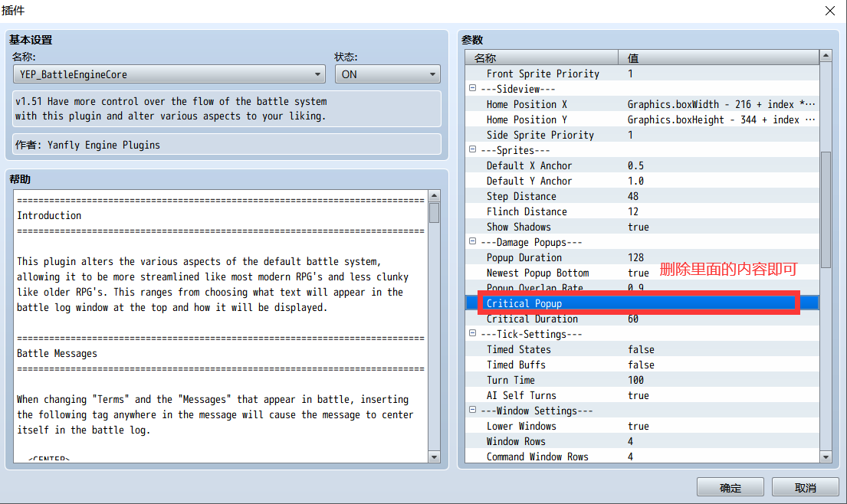The image size is (847, 504).
Task: Select the Flinch Distance parameter
Action: click(x=642, y=211)
